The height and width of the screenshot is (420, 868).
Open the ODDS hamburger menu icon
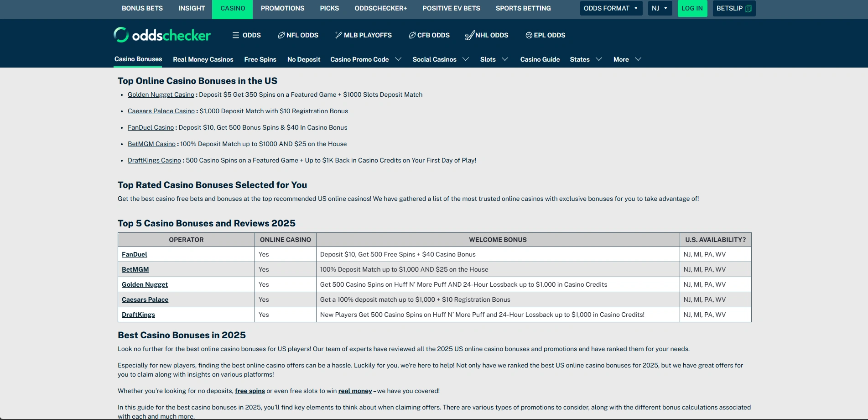[x=236, y=35]
